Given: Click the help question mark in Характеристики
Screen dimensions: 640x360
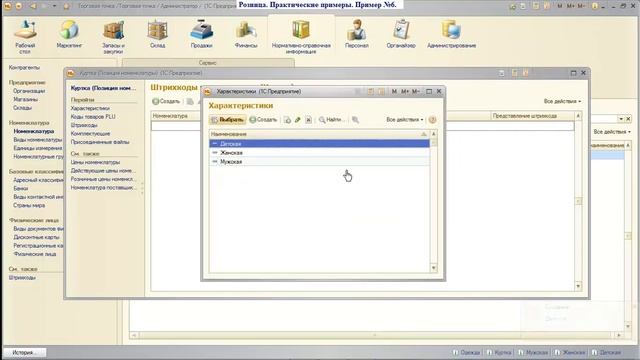Looking at the screenshot, I should point(433,120).
